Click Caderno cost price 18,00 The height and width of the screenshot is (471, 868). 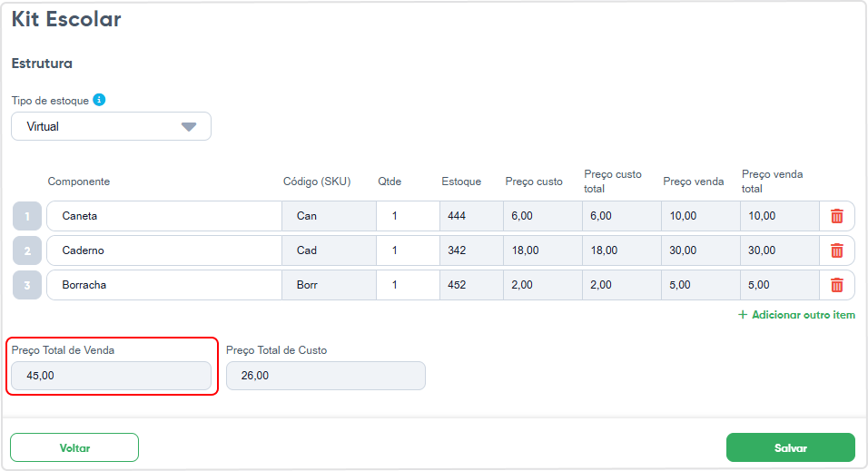(x=543, y=250)
